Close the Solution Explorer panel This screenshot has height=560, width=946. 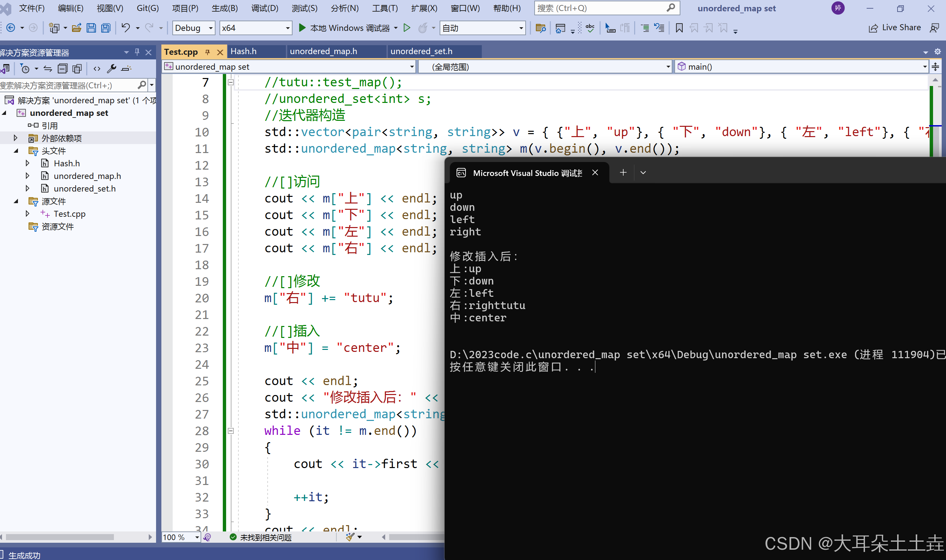149,52
